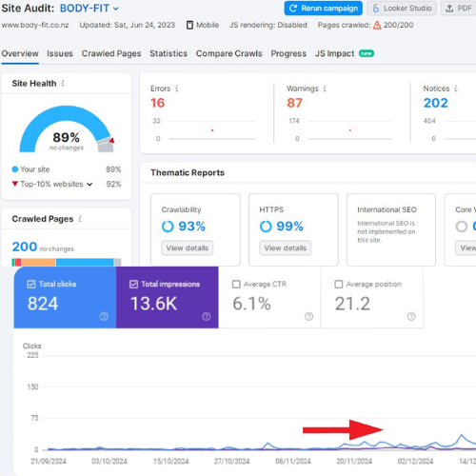
Task: Click the Crawlability progress ring icon
Action: pos(168,227)
